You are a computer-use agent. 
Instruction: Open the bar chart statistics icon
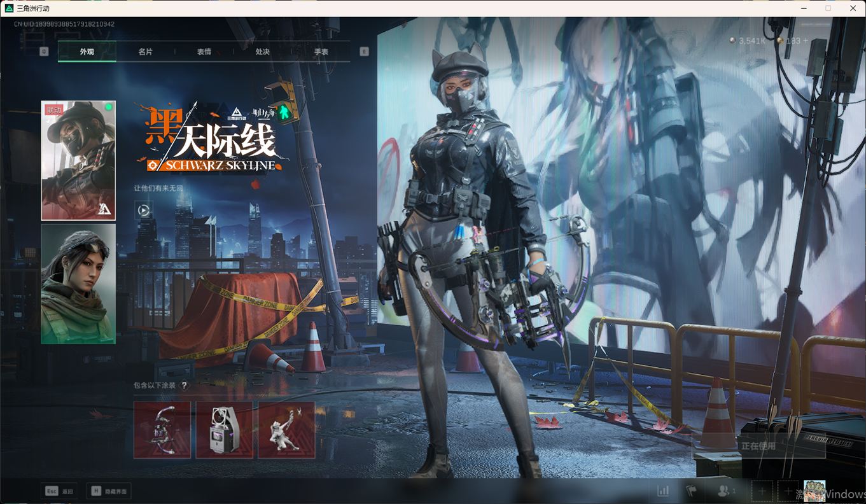663,491
